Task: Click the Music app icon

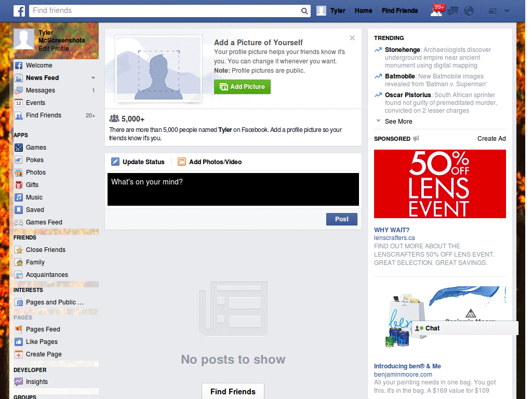Action: pyautogui.click(x=19, y=197)
